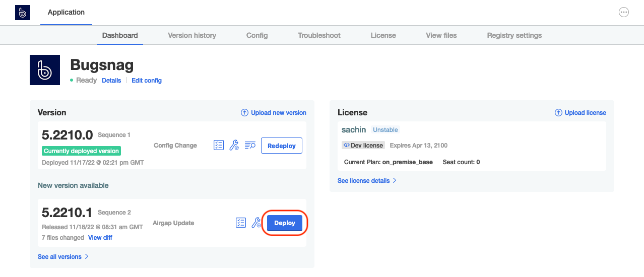Click the Sequence 1 label

[114, 135]
